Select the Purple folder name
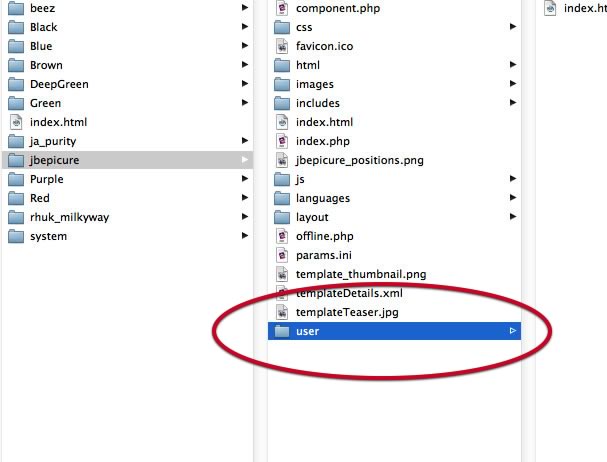The width and height of the screenshot is (607, 462). [x=46, y=179]
